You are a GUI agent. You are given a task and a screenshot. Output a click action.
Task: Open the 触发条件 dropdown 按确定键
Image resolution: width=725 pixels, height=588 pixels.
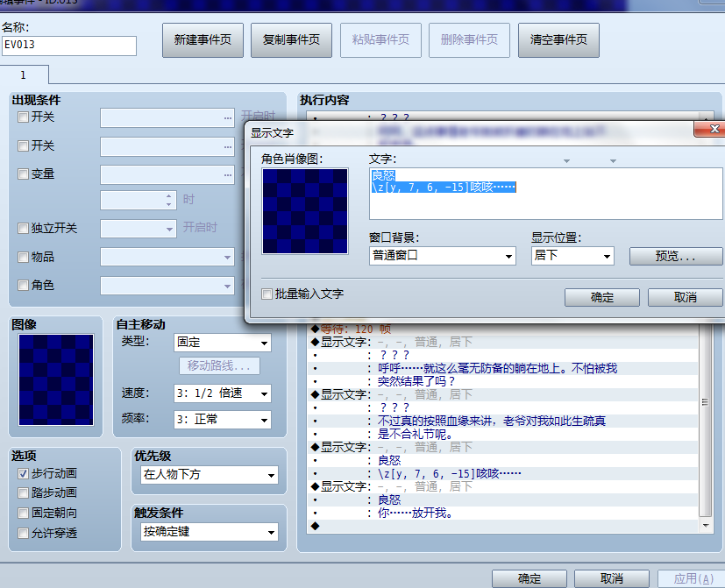209,532
